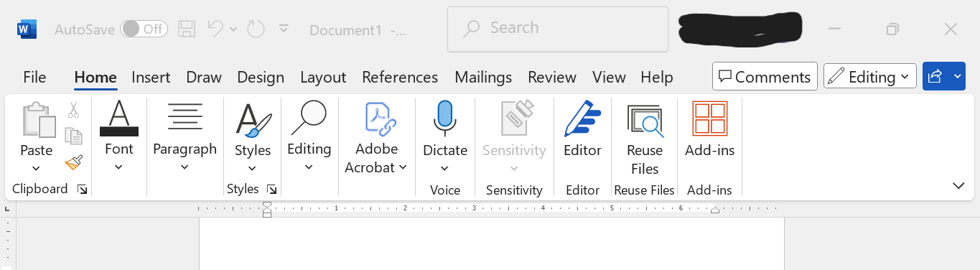Image resolution: width=980 pixels, height=270 pixels.
Task: Click into the Search box
Action: pos(558,29)
